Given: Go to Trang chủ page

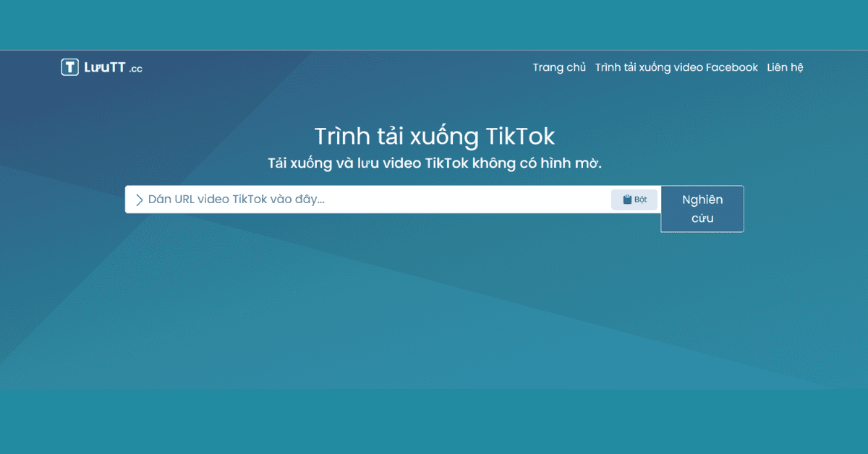Looking at the screenshot, I should [559, 67].
